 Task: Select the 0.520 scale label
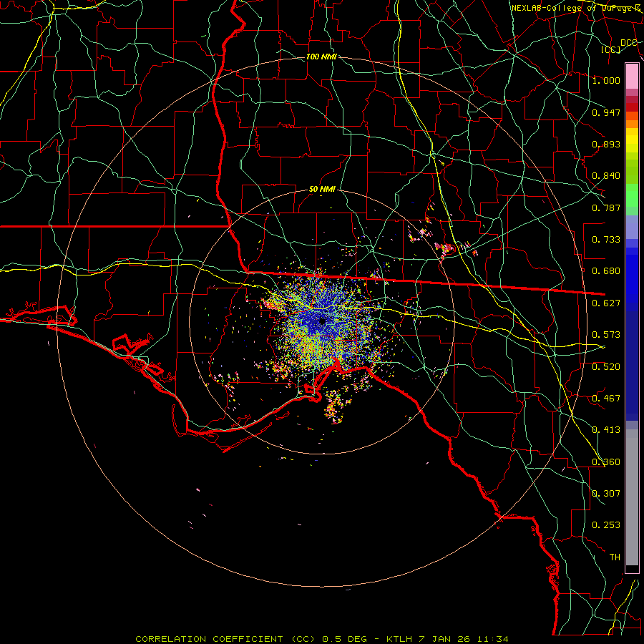click(606, 367)
